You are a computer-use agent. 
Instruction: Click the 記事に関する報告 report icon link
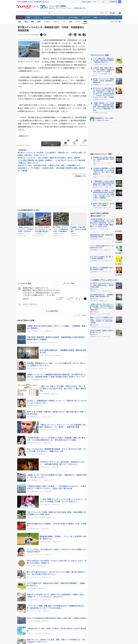[24, 145]
